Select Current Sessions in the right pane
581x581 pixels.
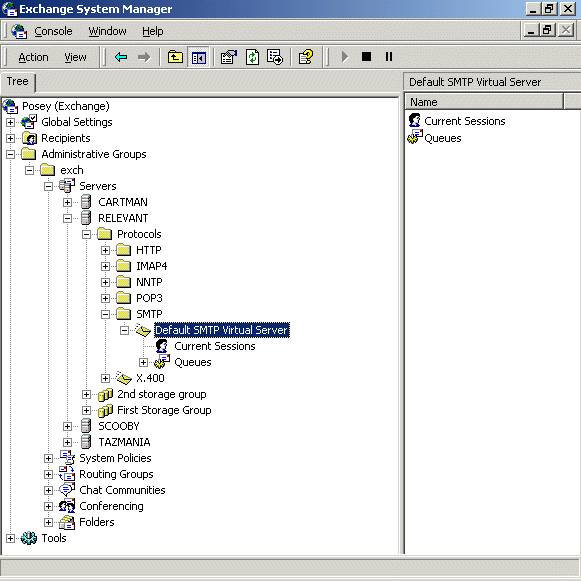(465, 121)
